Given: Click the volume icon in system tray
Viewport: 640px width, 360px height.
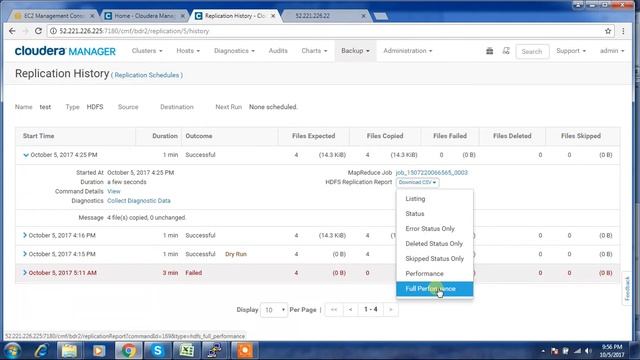Looking at the screenshot, I should (588, 351).
